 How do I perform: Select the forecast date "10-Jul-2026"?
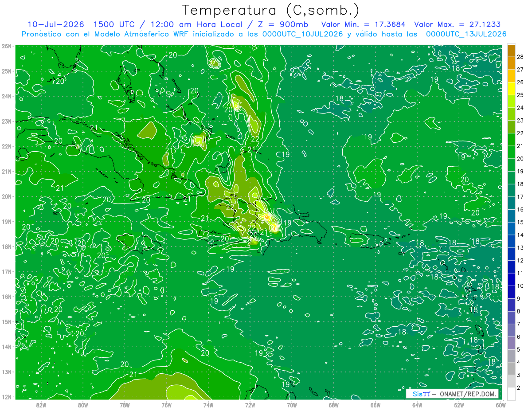click(56, 24)
